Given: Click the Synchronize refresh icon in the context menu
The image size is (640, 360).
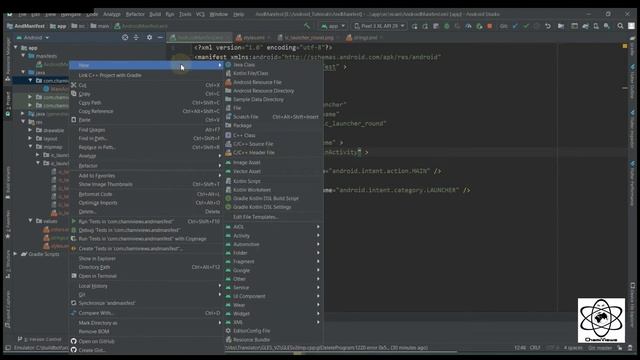Looking at the screenshot, I should [73, 303].
